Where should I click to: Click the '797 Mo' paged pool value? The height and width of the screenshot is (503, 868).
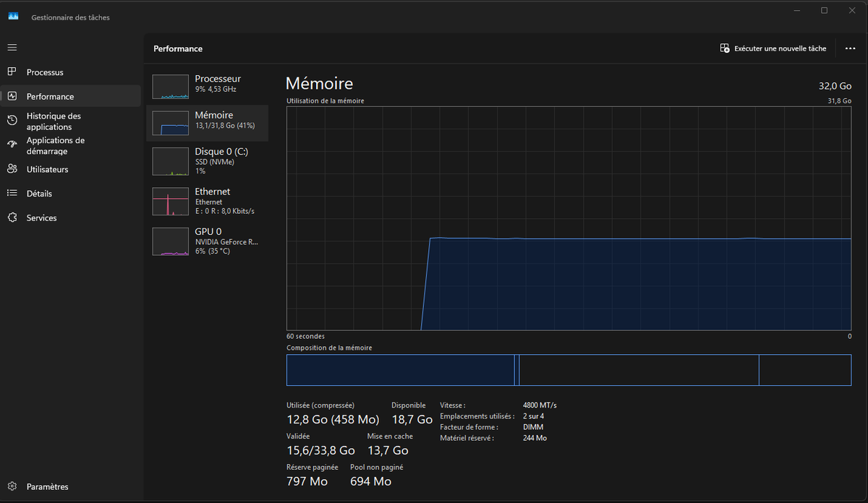pos(307,481)
